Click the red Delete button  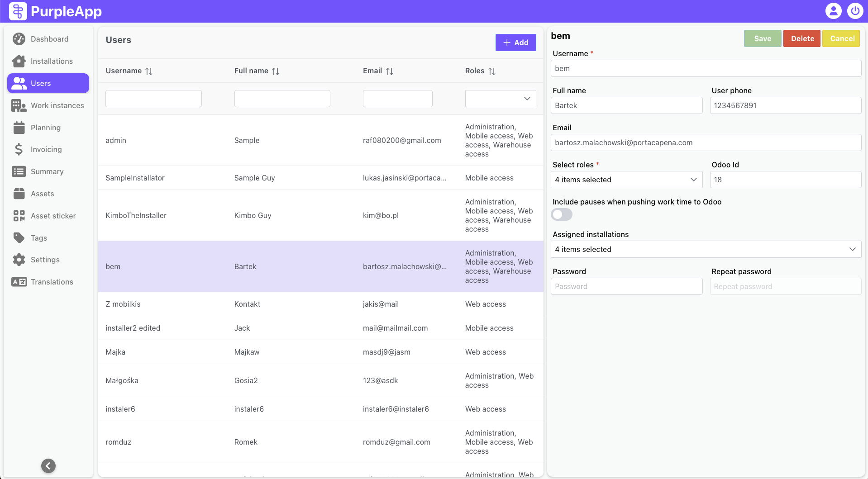tap(802, 38)
